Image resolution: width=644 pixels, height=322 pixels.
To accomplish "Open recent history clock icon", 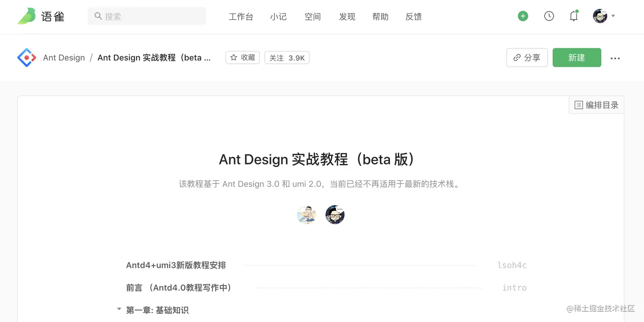I will [549, 16].
